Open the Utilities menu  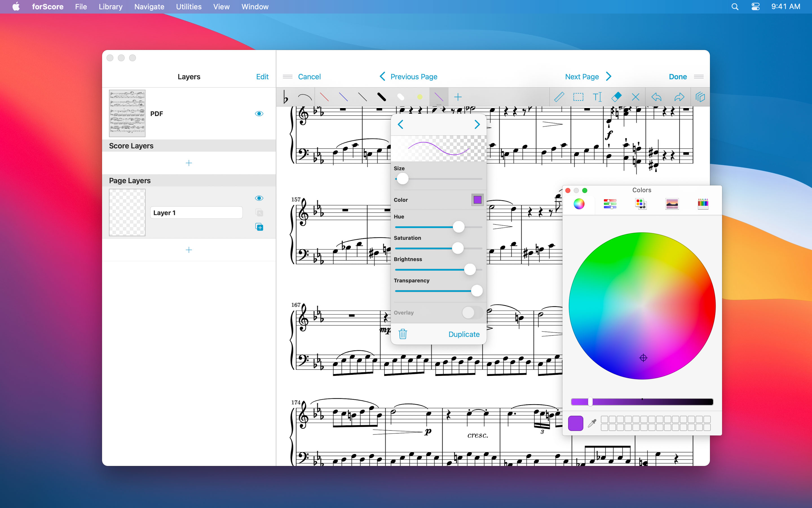coord(189,7)
